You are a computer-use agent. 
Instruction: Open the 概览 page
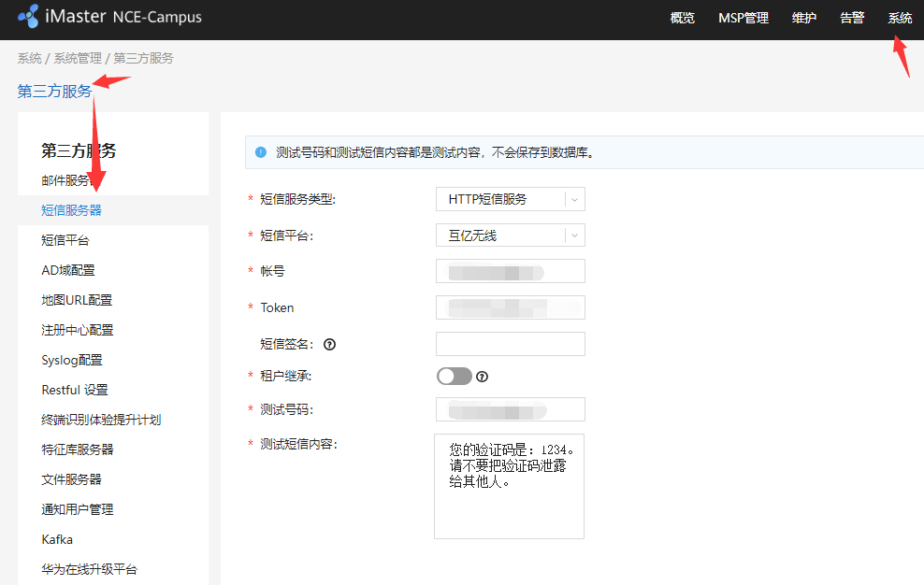click(x=682, y=18)
